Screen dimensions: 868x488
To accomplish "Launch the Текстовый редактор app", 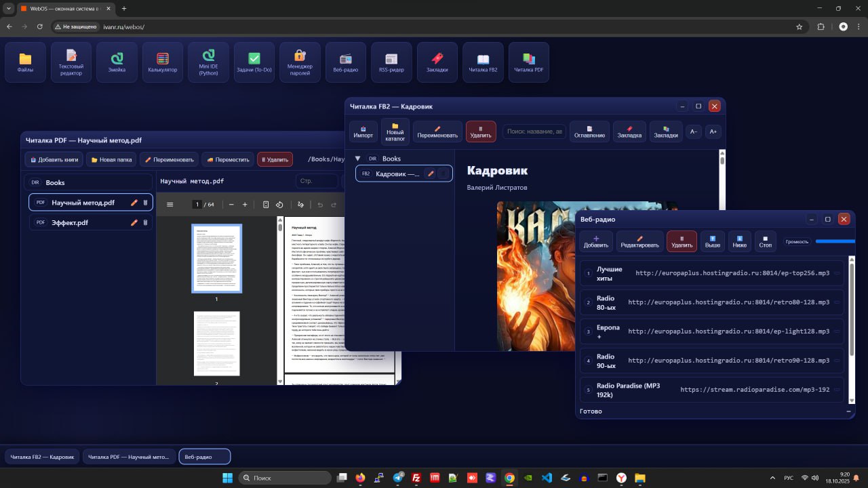I will [71, 62].
